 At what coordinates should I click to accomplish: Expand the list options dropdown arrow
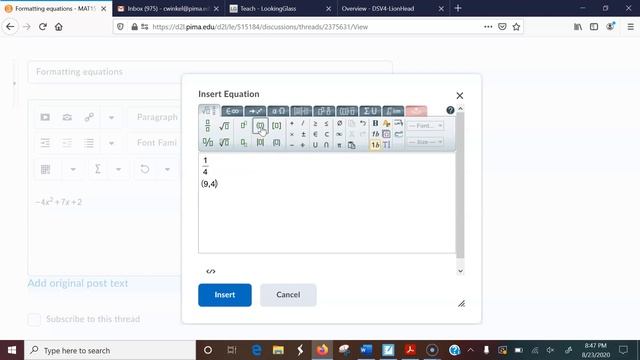click(x=111, y=143)
